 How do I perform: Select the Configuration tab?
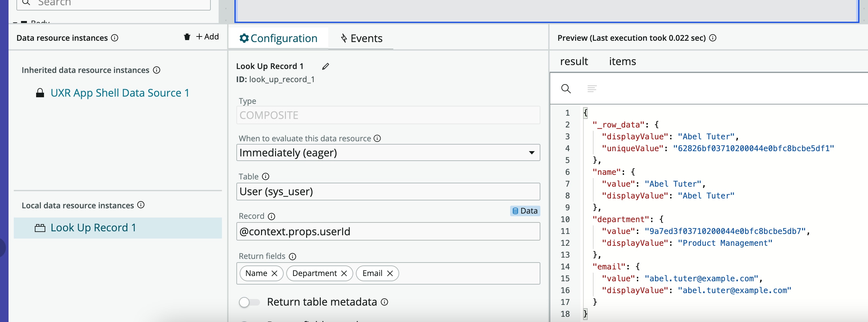tap(278, 38)
